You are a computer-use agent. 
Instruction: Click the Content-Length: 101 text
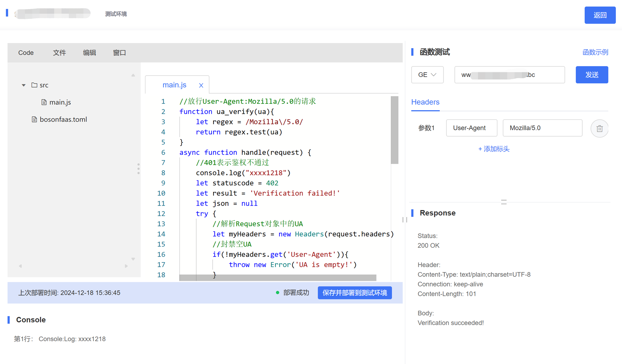coord(447,294)
